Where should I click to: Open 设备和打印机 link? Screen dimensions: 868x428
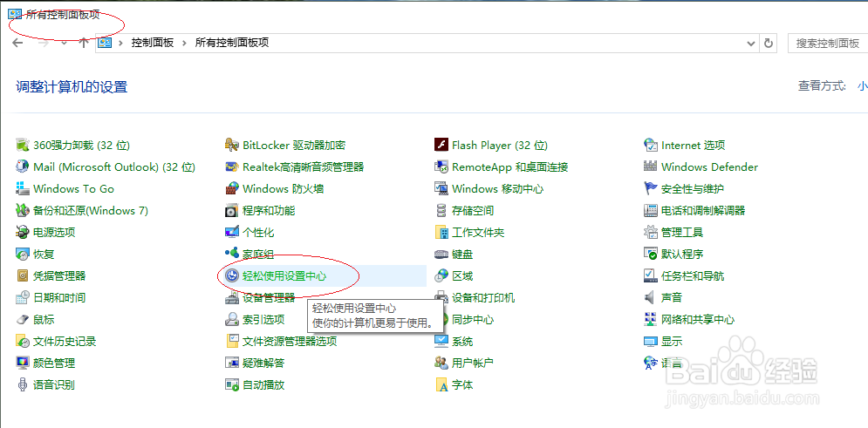tap(483, 298)
